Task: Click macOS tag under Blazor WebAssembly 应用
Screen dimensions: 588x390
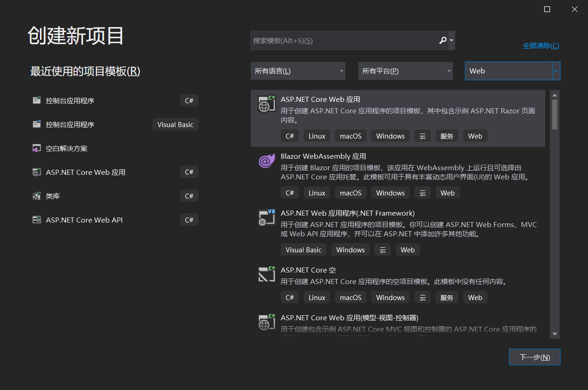Action: (x=351, y=193)
